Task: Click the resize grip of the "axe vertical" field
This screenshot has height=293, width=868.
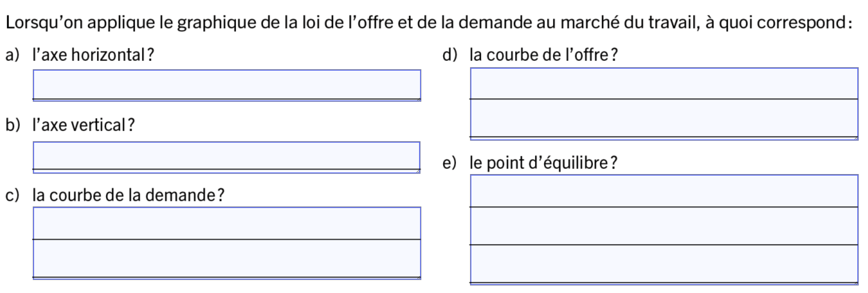Action: 418,171
